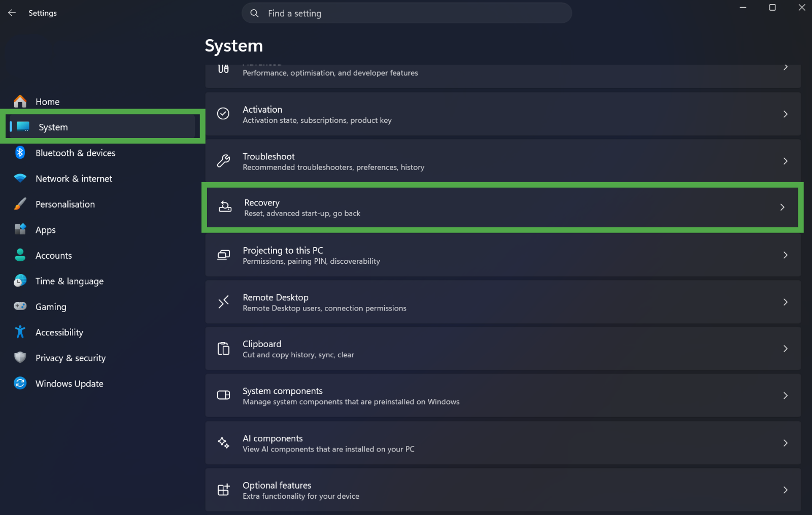Open Recovery via its right chevron
Viewport: 812px width, 515px height.
(x=782, y=207)
